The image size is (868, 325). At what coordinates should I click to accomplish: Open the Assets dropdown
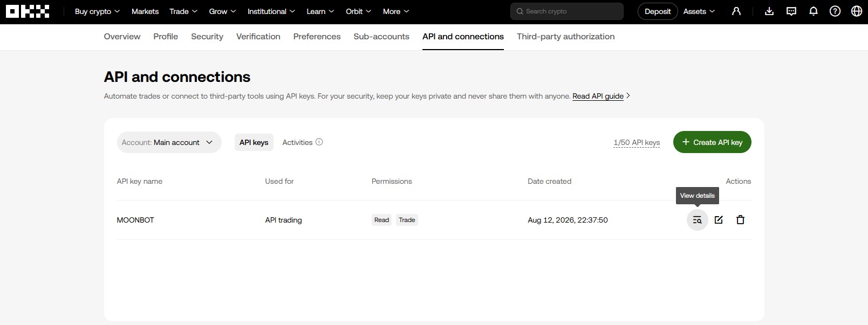[x=699, y=11]
